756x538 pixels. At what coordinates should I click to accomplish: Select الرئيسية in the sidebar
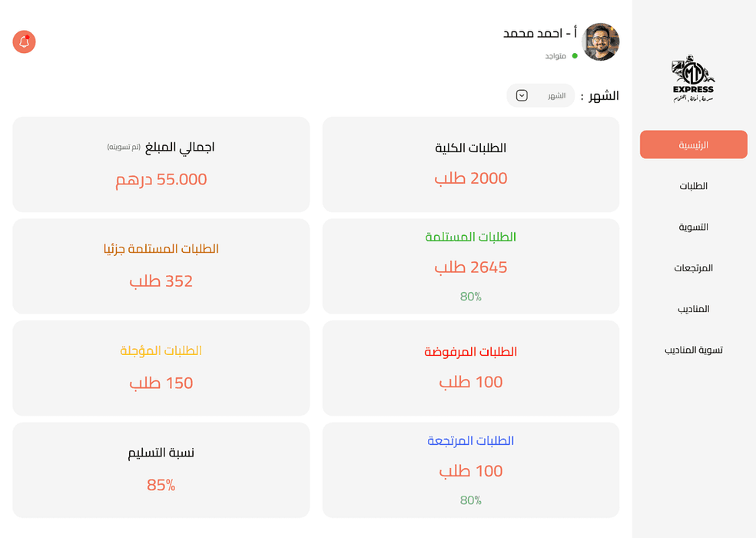click(x=692, y=144)
